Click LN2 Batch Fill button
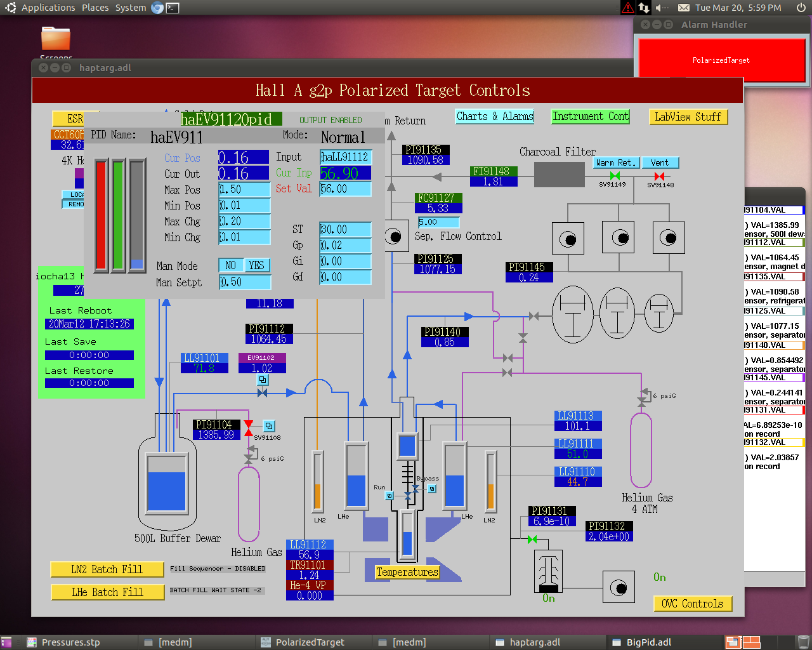The width and height of the screenshot is (812, 650). (107, 569)
